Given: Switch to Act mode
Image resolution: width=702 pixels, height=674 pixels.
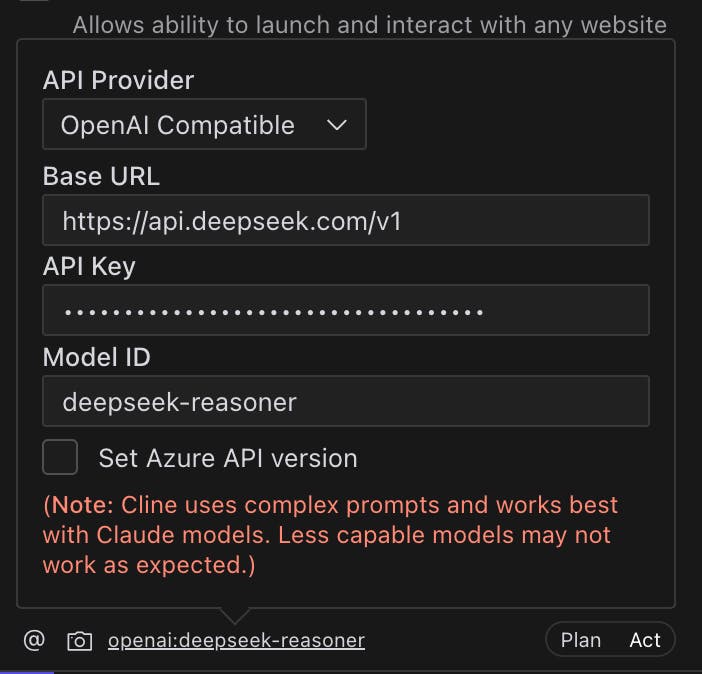Looking at the screenshot, I should click(645, 640).
